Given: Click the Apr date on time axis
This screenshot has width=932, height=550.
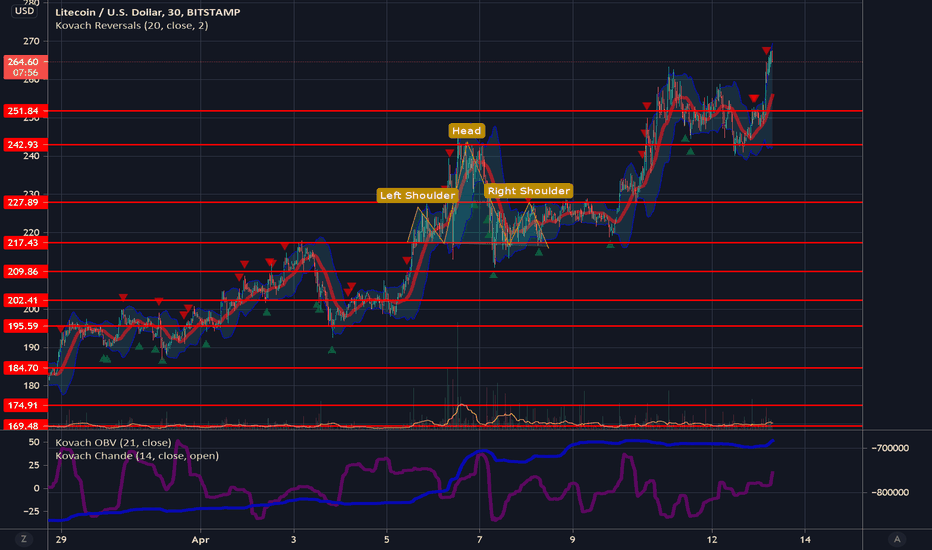Looking at the screenshot, I should tap(200, 540).
